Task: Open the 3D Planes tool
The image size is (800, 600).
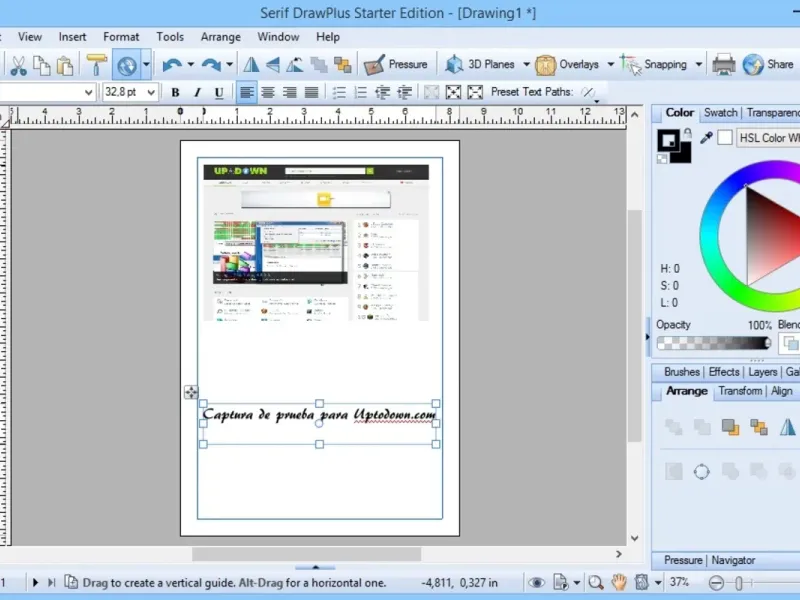Action: [x=479, y=64]
